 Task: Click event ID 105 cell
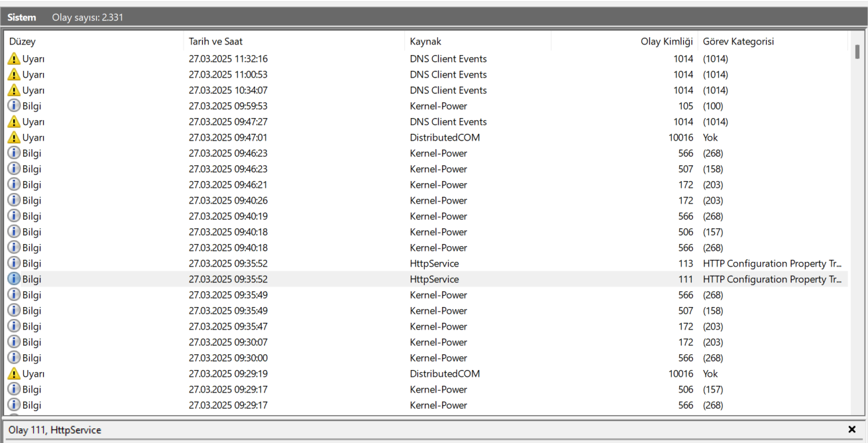tap(686, 106)
